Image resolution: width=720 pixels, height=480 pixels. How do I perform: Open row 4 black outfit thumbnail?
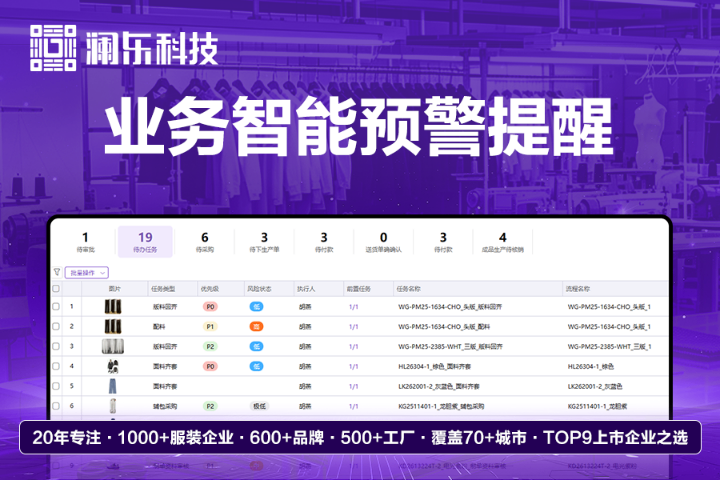(113, 367)
